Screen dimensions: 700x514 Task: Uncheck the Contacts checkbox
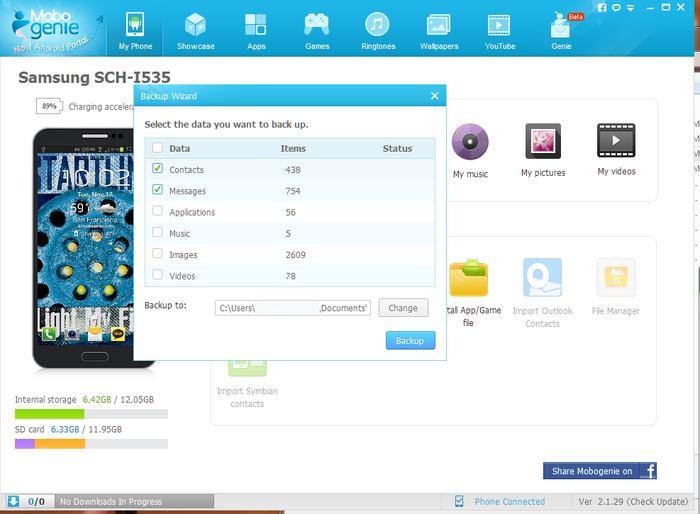coord(158,168)
